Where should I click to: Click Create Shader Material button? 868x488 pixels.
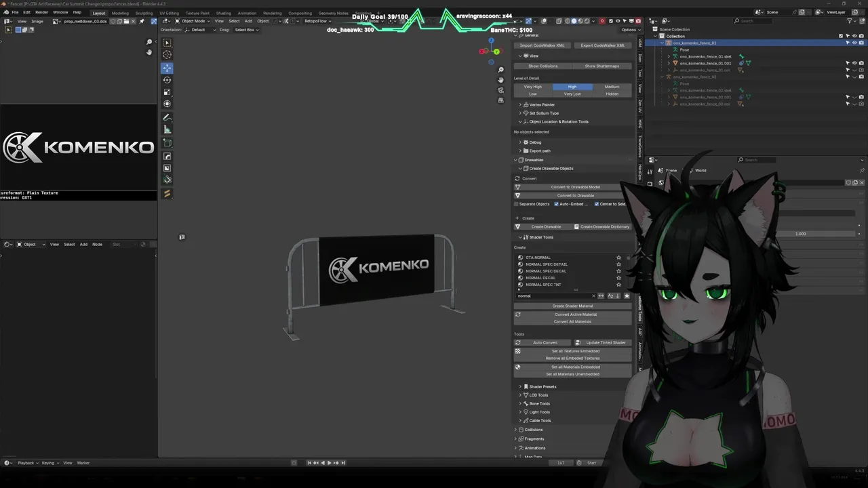pos(572,306)
